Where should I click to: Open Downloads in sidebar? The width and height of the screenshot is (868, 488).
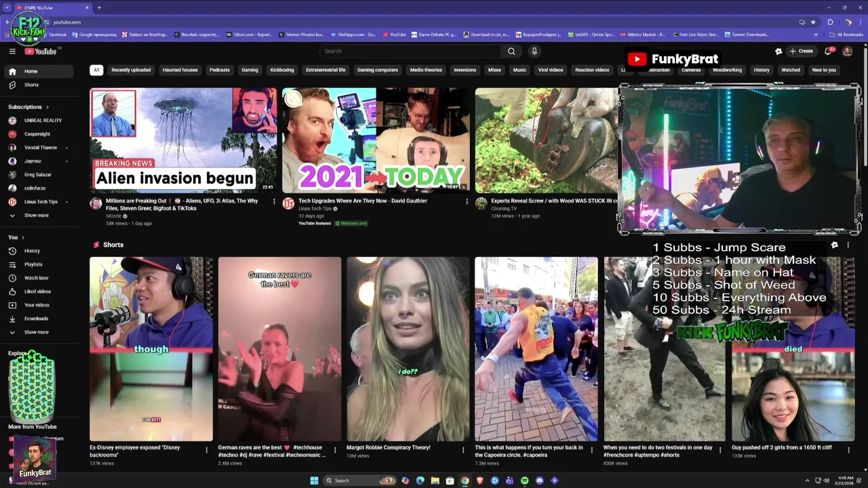click(39, 319)
